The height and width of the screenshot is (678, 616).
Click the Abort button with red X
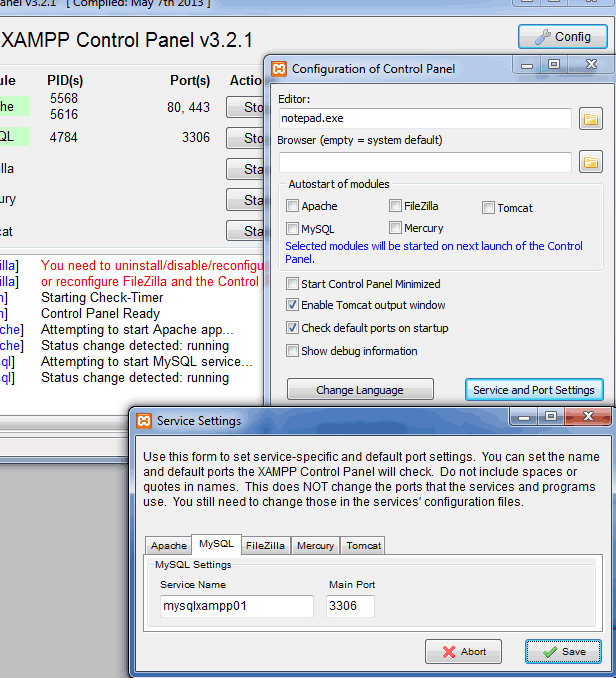tap(463, 652)
